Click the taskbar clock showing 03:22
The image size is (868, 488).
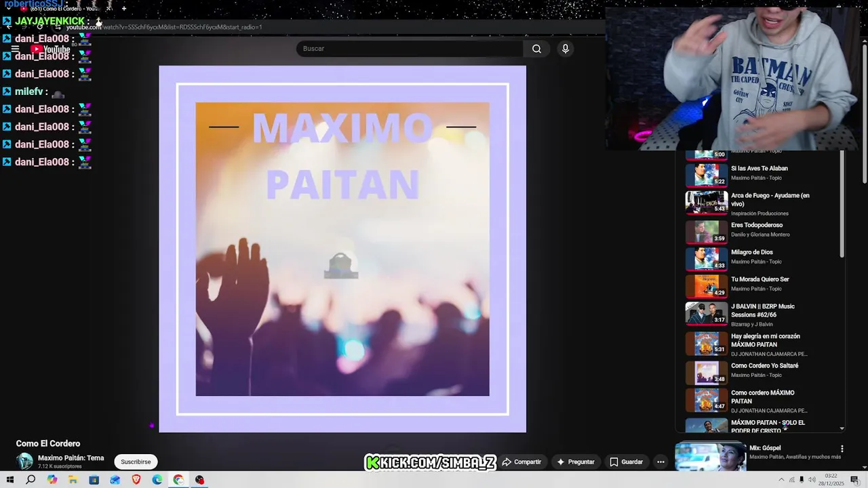pyautogui.click(x=831, y=480)
